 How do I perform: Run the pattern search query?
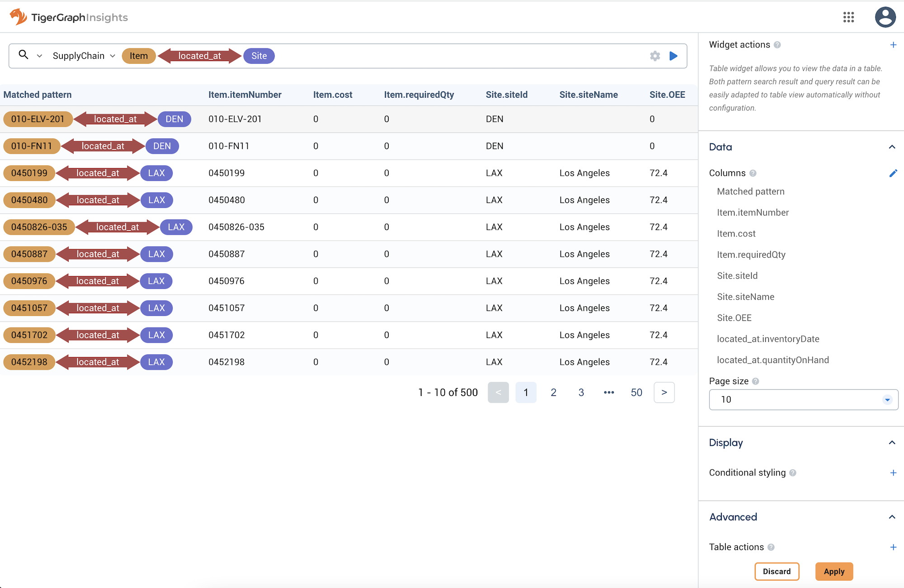[673, 56]
